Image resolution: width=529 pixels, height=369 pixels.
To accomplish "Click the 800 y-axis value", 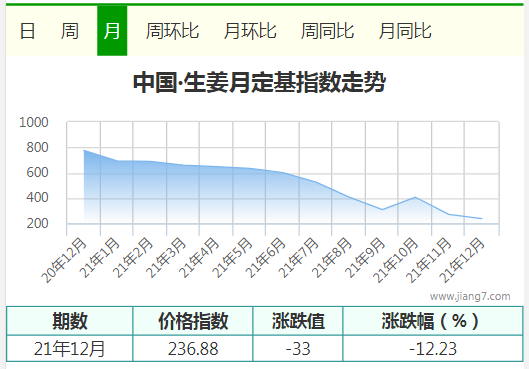I will click(37, 147).
